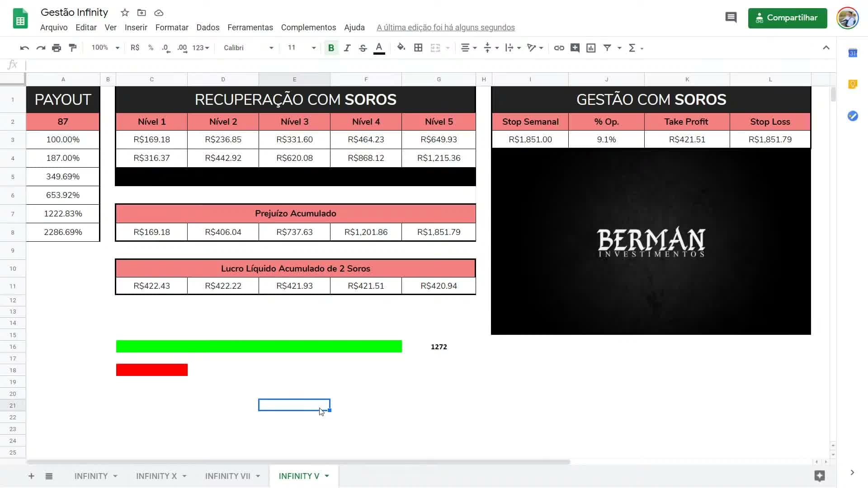
Task: Open Google Calendar side panel
Action: [853, 53]
